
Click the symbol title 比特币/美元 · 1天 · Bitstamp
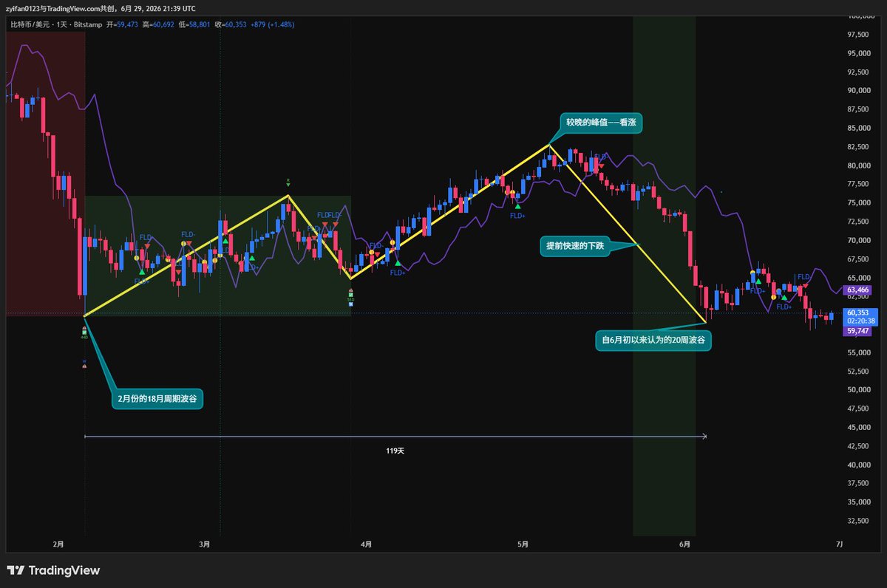coord(56,24)
